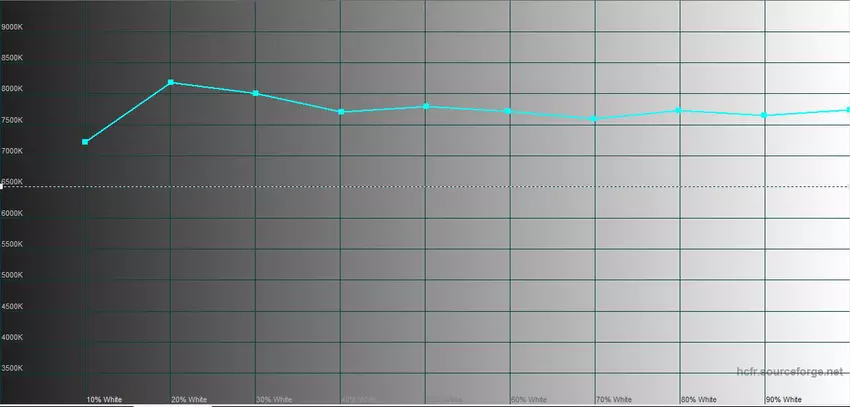
Task: Select the "20% White" x-axis label
Action: (189, 399)
